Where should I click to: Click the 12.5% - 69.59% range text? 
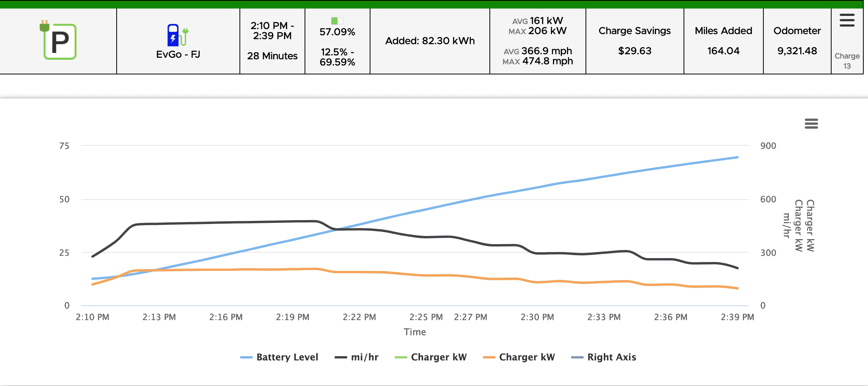337,57
